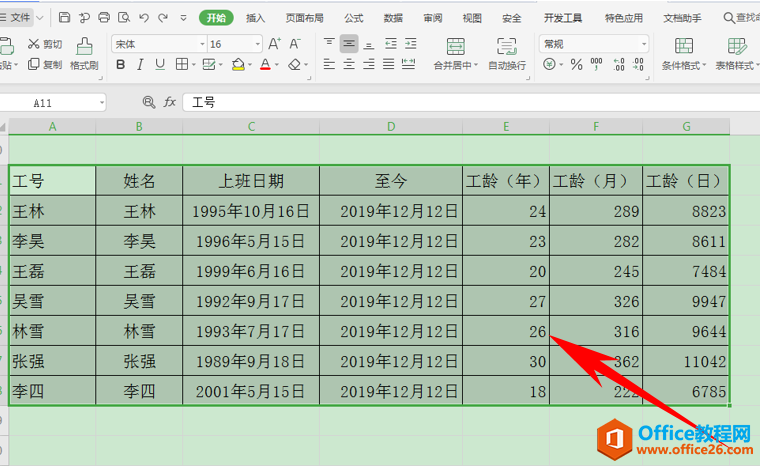This screenshot has width=760, height=467.
Task: Click the Increase font size icon
Action: tap(273, 44)
